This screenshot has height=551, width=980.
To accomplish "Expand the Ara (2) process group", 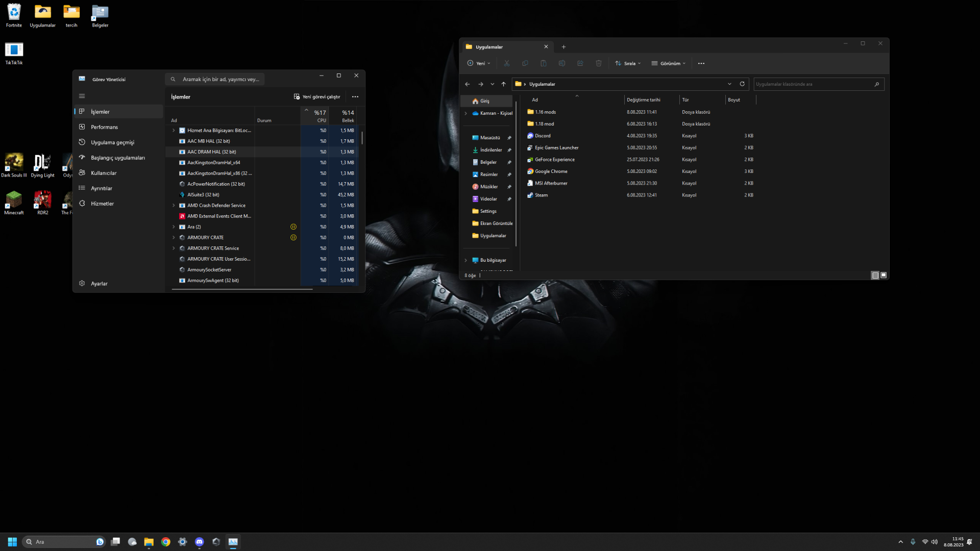I will pyautogui.click(x=174, y=227).
